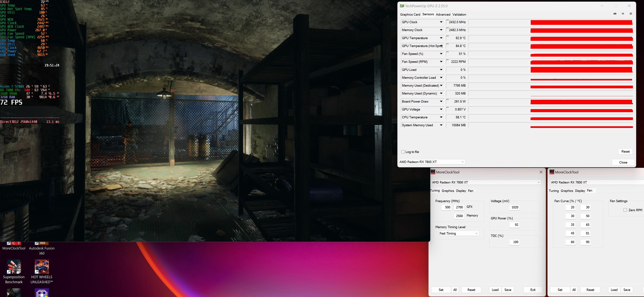Open the GPU-Z graphics card selector dropdown
The width and height of the screenshot is (644, 297).
[x=432, y=162]
